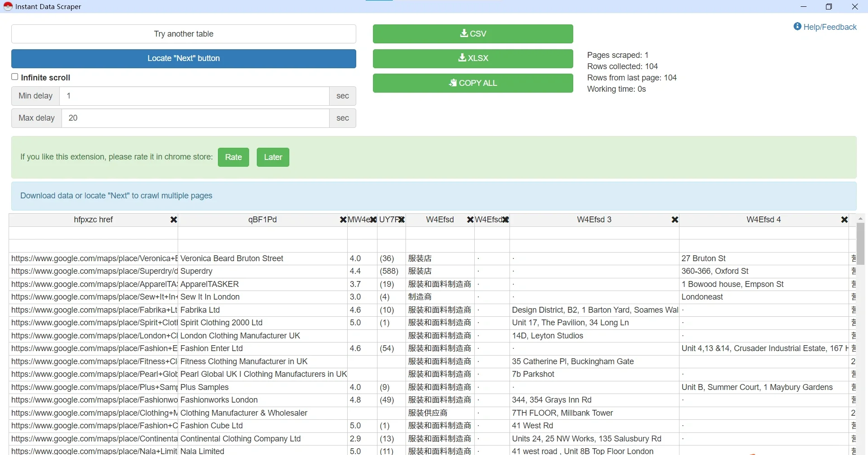Click the 360-366, Oxford St address
868x455 pixels.
click(764, 271)
